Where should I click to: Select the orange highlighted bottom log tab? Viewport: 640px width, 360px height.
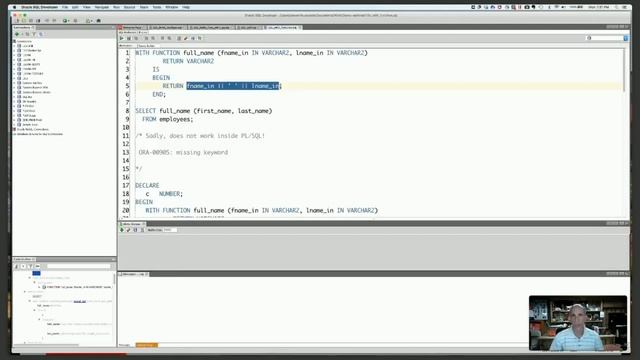tap(147, 345)
